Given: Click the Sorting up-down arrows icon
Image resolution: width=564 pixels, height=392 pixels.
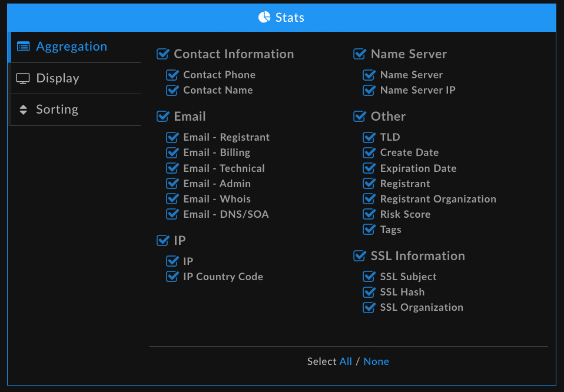Looking at the screenshot, I should click(23, 109).
